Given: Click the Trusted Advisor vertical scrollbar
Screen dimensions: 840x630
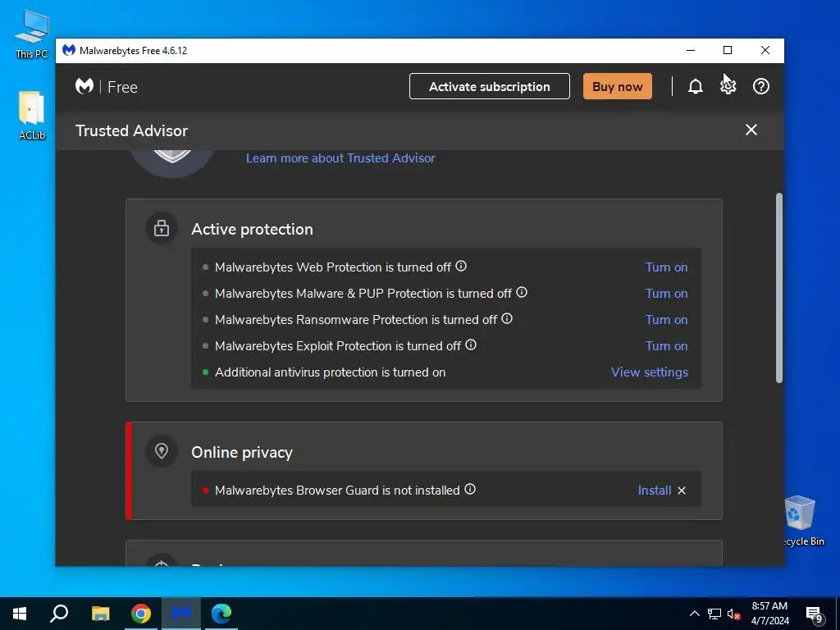Looking at the screenshot, I should coord(779,288).
